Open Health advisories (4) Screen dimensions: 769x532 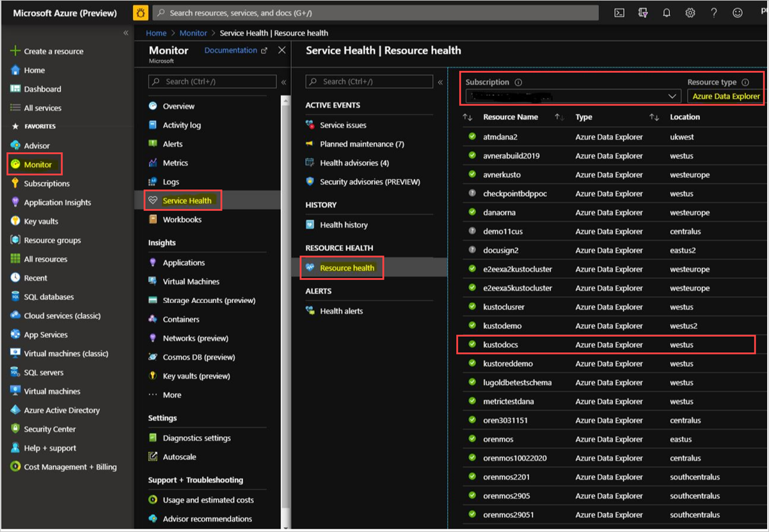[x=354, y=163]
